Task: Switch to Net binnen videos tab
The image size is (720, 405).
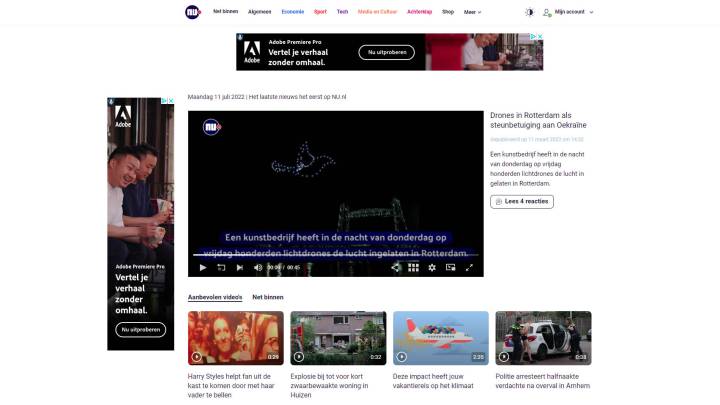Action: pos(267,297)
